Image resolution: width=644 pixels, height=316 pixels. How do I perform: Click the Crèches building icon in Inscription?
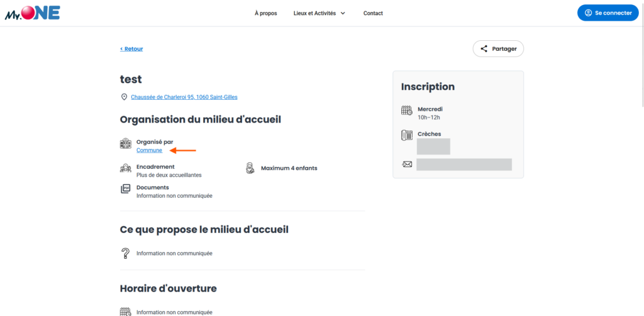[406, 135]
